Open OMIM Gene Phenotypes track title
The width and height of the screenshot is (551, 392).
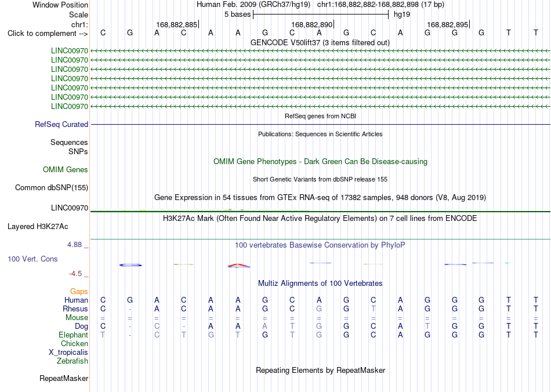pos(320,162)
